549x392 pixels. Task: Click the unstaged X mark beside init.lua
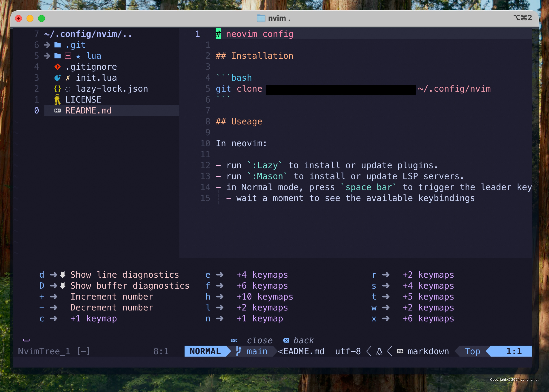[x=68, y=78]
